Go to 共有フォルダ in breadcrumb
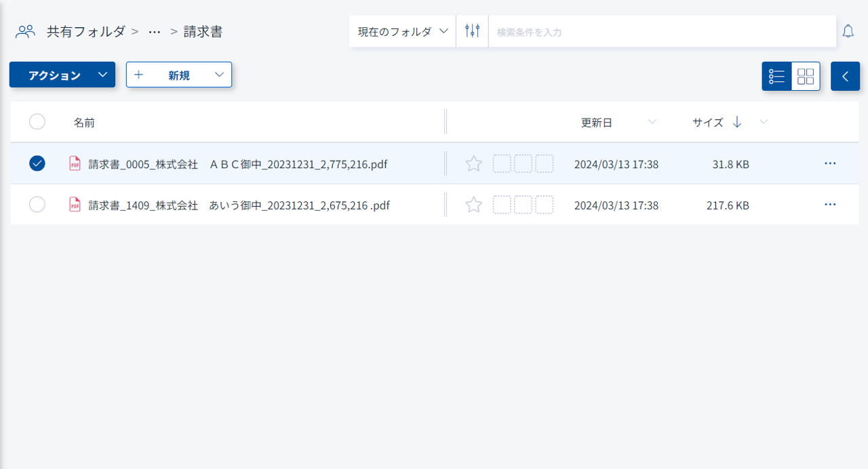The image size is (868, 469). [x=85, y=31]
